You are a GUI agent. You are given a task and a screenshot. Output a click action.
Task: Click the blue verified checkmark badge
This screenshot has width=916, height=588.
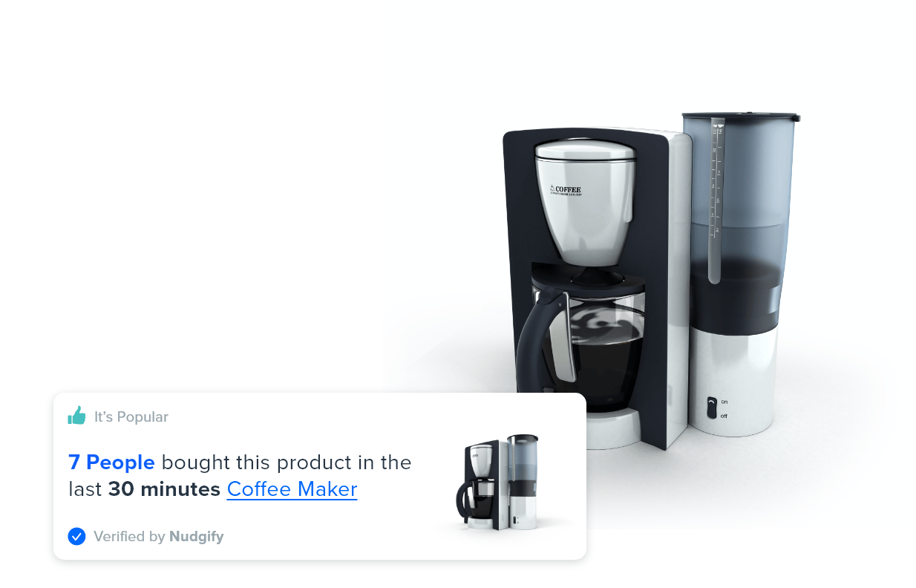(x=76, y=536)
